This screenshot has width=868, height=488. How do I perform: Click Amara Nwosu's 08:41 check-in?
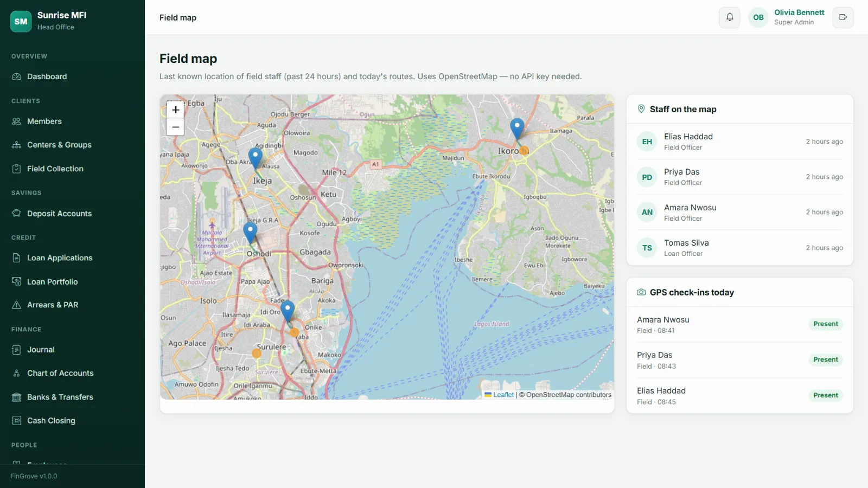click(x=740, y=324)
